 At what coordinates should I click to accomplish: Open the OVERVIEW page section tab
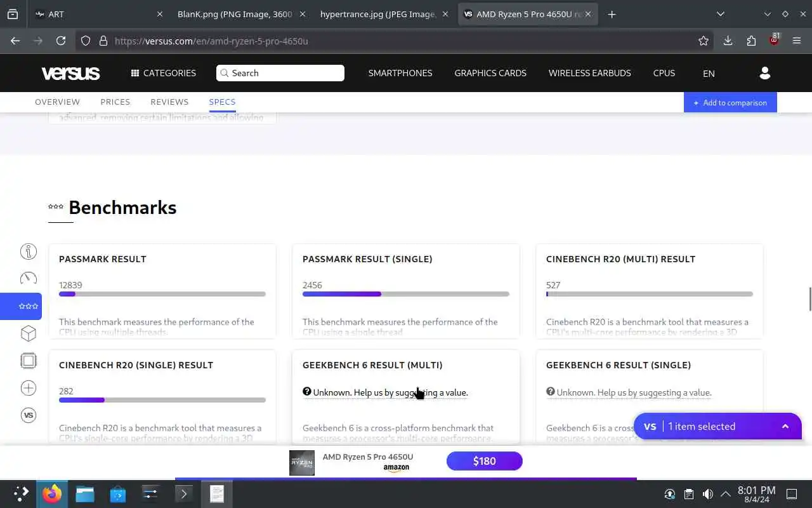57,102
